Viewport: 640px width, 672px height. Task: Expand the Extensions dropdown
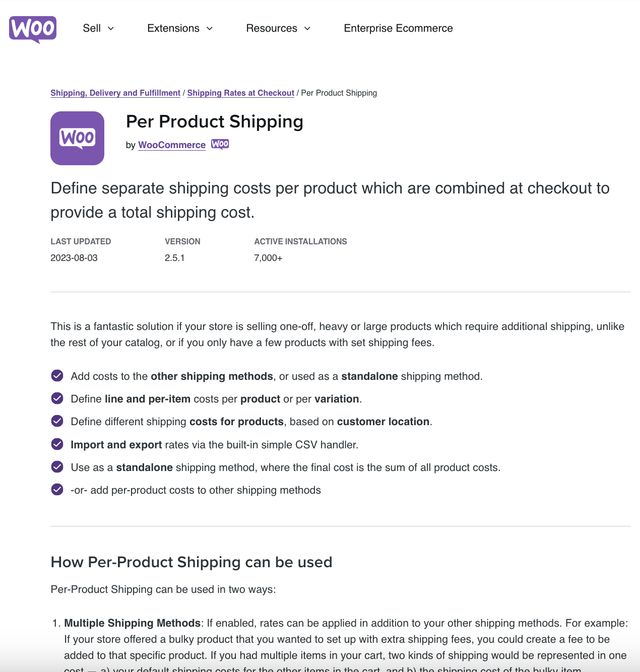click(179, 29)
